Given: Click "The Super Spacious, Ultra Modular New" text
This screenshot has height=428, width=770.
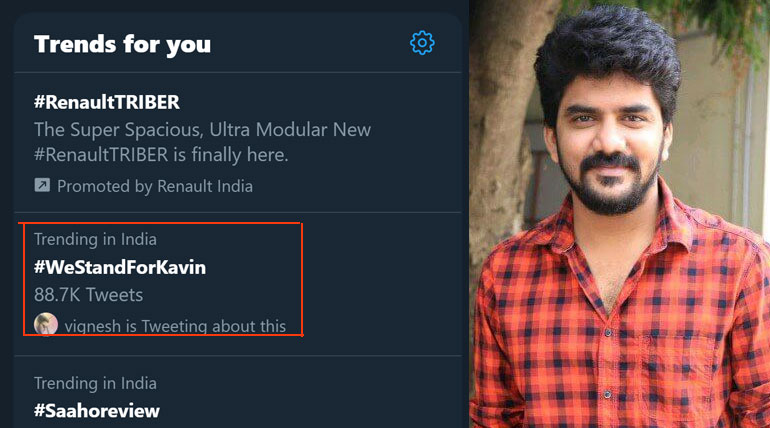Looking at the screenshot, I should [x=202, y=130].
